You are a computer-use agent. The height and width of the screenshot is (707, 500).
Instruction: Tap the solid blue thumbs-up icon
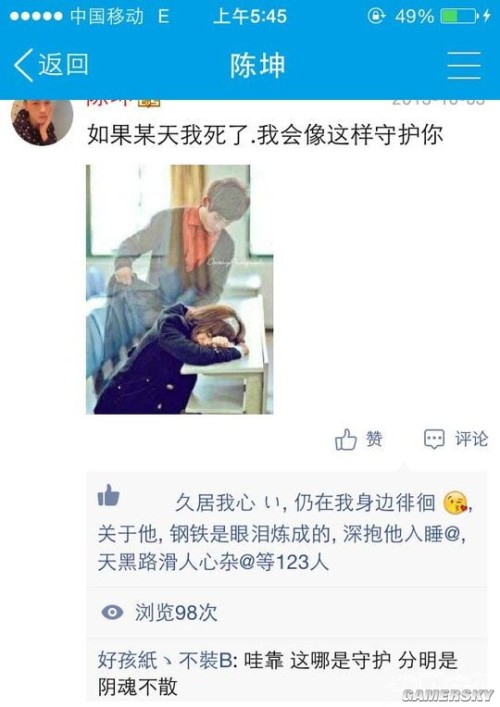[x=109, y=495]
